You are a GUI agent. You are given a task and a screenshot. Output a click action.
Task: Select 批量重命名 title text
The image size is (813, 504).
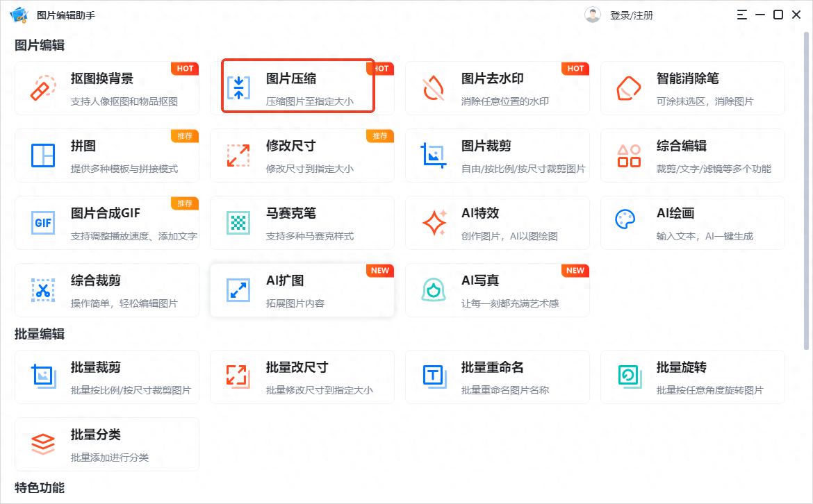pyautogui.click(x=493, y=368)
